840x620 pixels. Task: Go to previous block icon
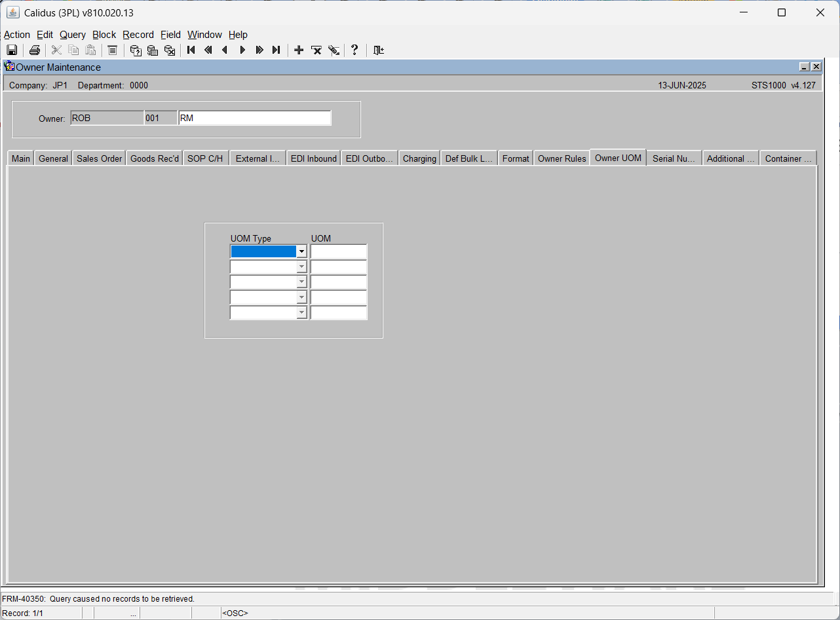pyautogui.click(x=208, y=50)
